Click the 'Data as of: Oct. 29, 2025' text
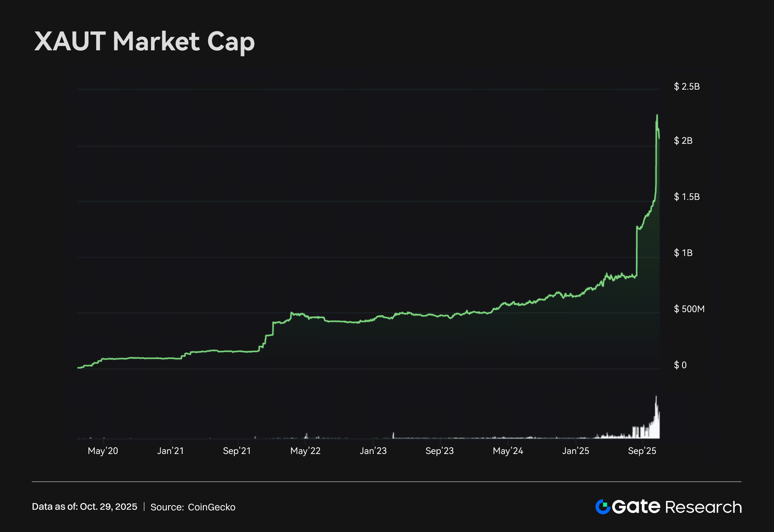The height and width of the screenshot is (532, 774). coord(84,507)
